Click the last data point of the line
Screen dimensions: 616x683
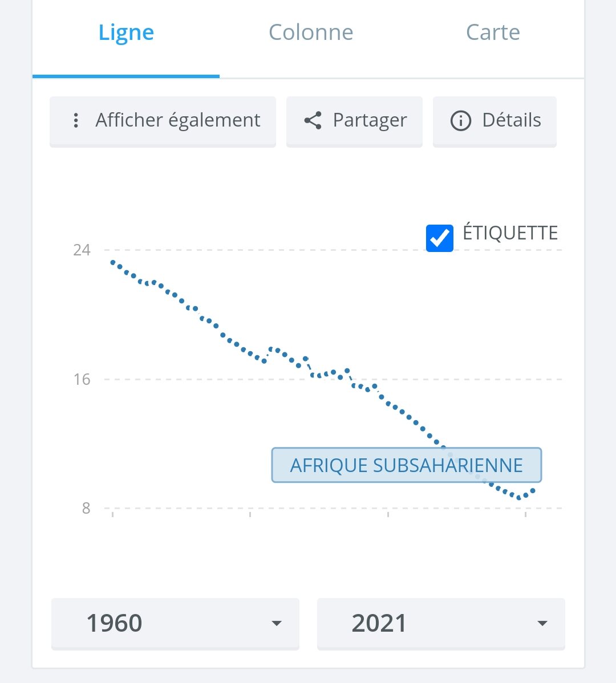(533, 490)
